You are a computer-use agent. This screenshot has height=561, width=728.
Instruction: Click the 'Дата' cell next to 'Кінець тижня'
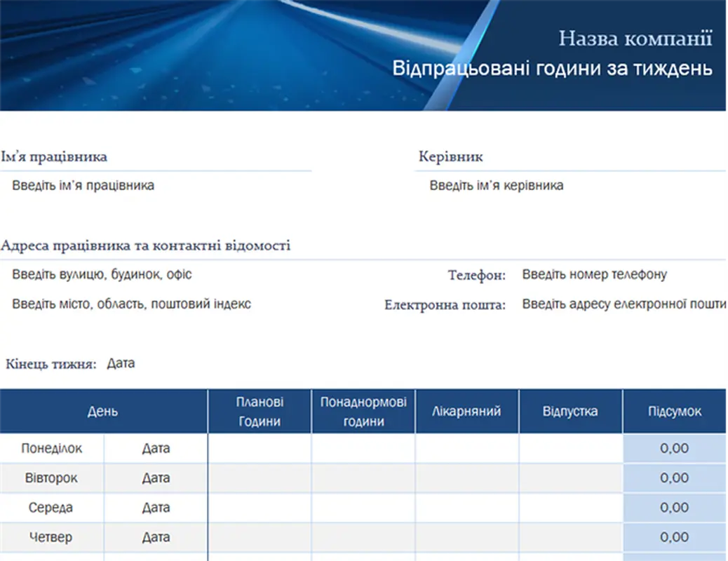click(121, 363)
